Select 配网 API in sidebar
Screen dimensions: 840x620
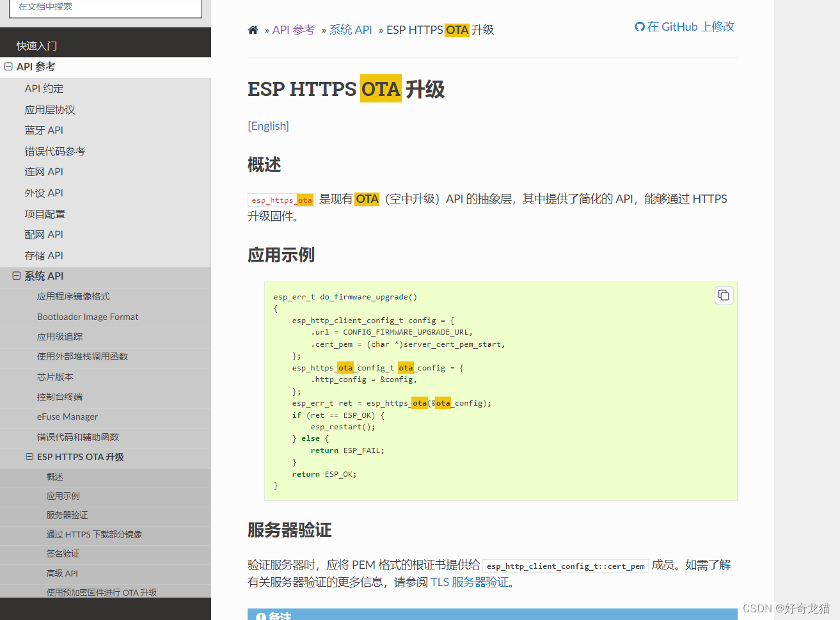pyautogui.click(x=44, y=234)
